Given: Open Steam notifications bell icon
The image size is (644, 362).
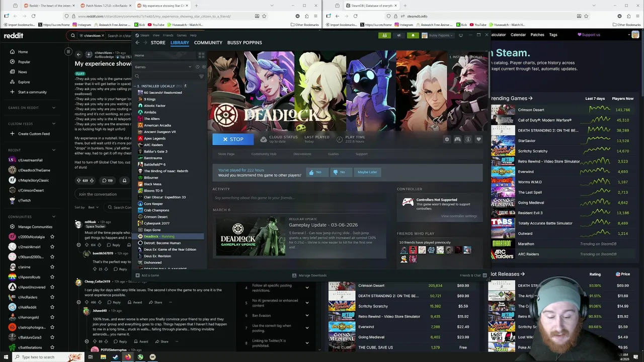Looking at the screenshot, I should pos(413,35).
